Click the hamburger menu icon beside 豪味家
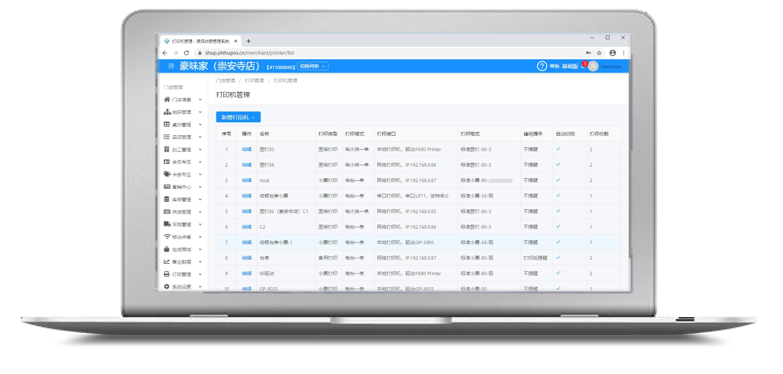 171,66
